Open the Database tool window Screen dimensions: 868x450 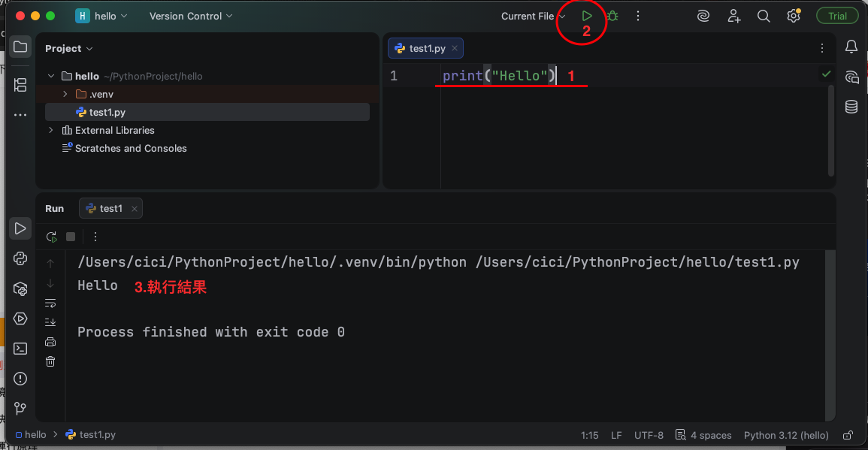(851, 107)
